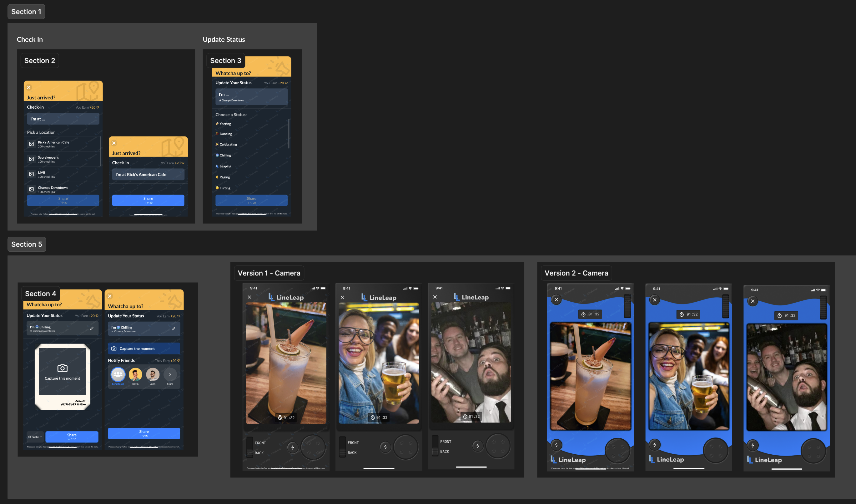This screenshot has height=504, width=856.
Task: Tap camera icon in Capture this moment polaroid
Action: point(63,368)
